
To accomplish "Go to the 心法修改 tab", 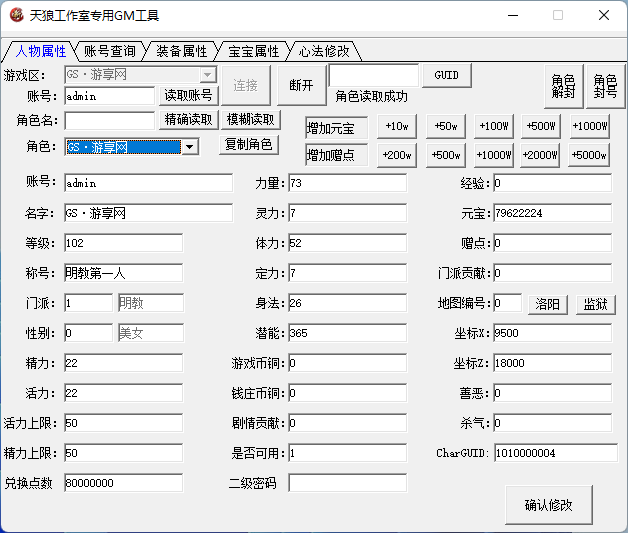I will 324,51.
